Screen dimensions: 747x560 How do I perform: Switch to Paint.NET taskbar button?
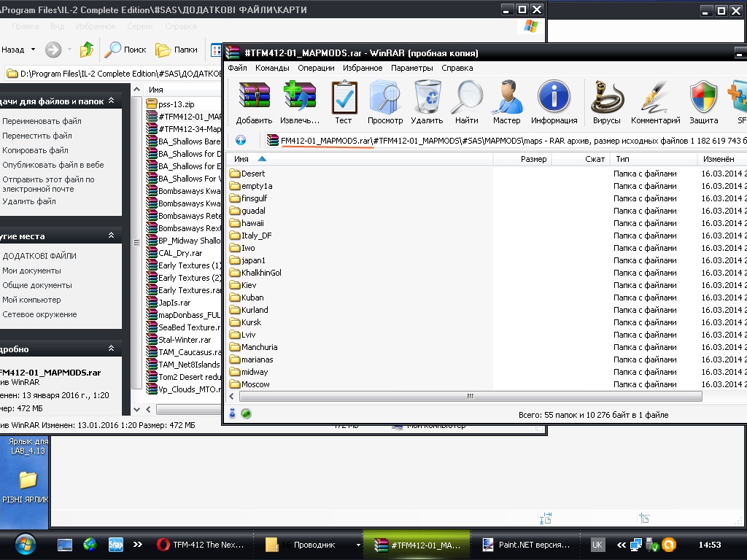pos(525,544)
